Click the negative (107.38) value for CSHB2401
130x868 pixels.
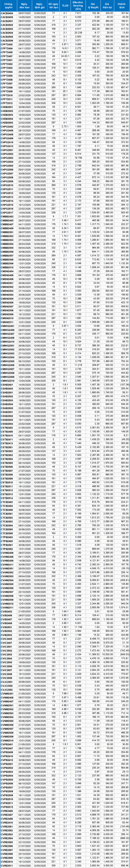[124, 385]
